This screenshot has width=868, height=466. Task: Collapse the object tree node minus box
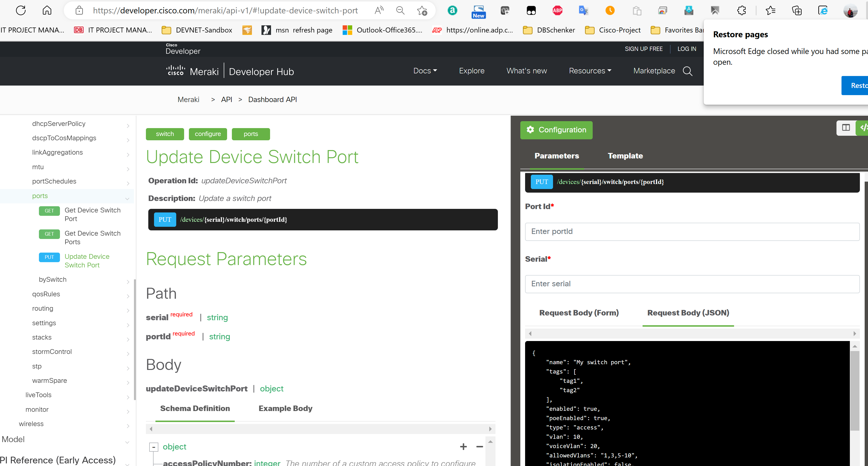154,447
